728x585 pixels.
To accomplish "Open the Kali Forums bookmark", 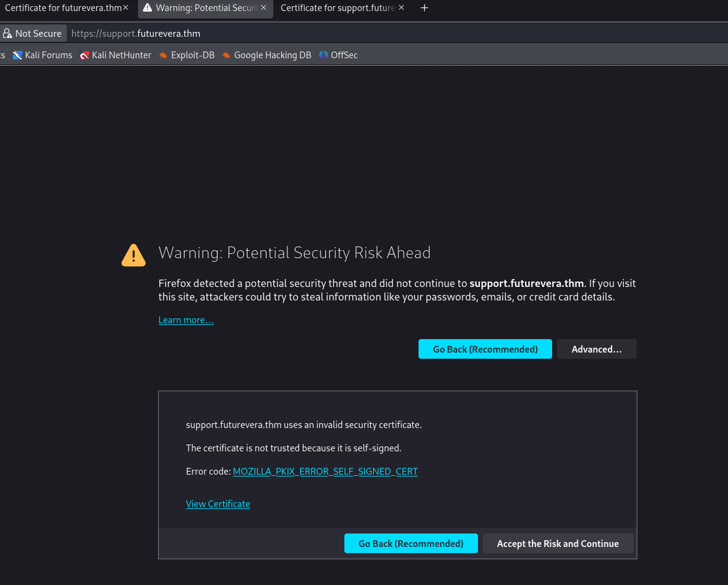I will (x=42, y=55).
